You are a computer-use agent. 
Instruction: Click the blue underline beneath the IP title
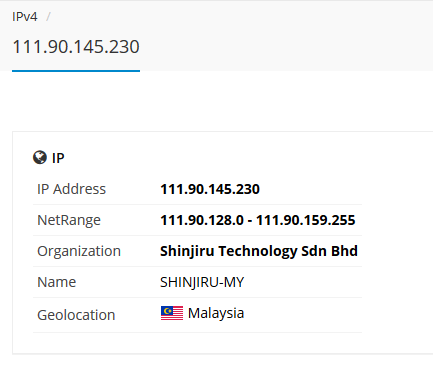[76, 71]
